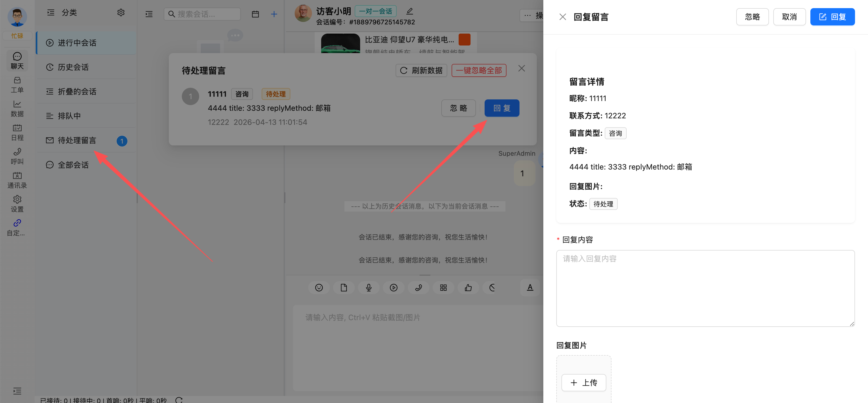Click 忽略 on the 11111 message row
Image resolution: width=868 pixels, height=403 pixels.
pyautogui.click(x=459, y=108)
